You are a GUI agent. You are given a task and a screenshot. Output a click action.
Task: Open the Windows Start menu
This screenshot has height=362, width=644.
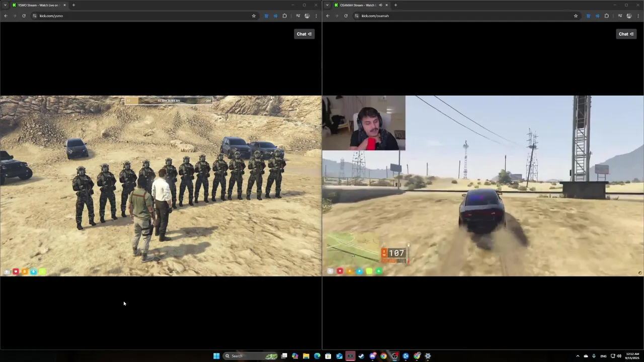pyautogui.click(x=216, y=356)
